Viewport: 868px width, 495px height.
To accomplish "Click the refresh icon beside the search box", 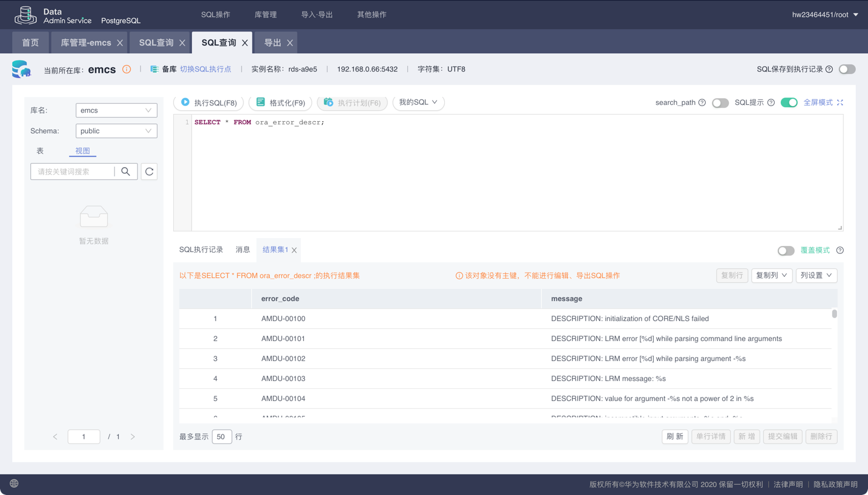I will click(x=149, y=171).
